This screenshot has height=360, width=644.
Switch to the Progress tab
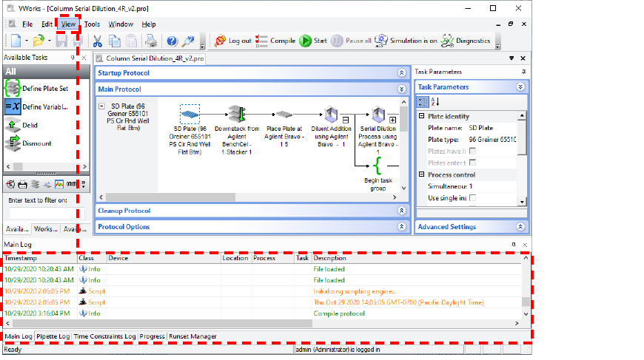point(152,336)
